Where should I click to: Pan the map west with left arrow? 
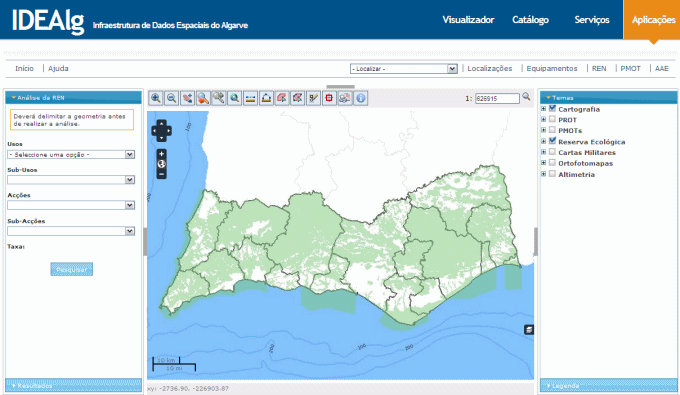pyautogui.click(x=154, y=131)
